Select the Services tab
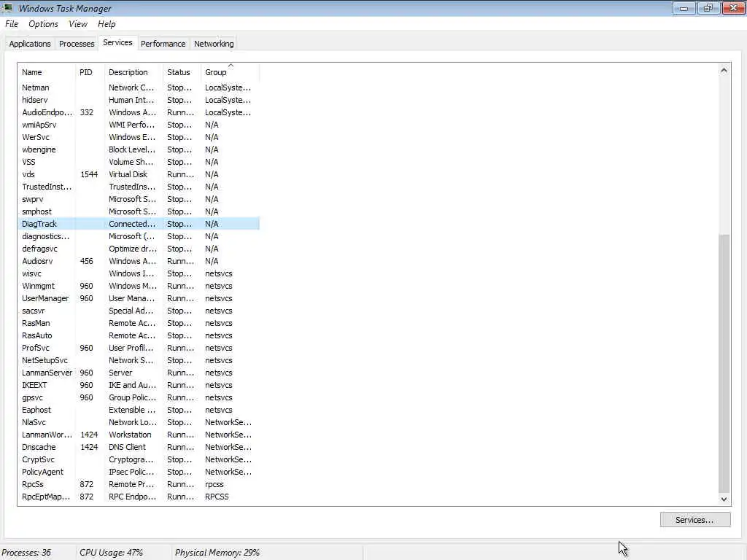 pyautogui.click(x=117, y=42)
